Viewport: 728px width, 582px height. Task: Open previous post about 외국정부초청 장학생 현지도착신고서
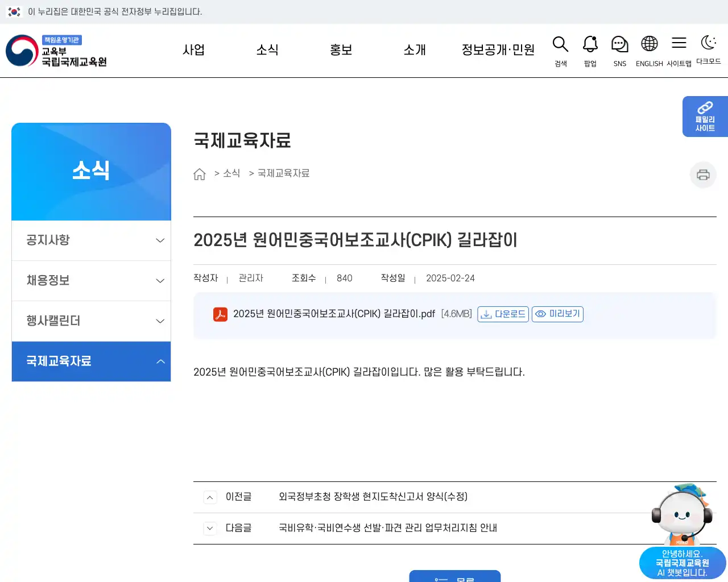tap(373, 497)
